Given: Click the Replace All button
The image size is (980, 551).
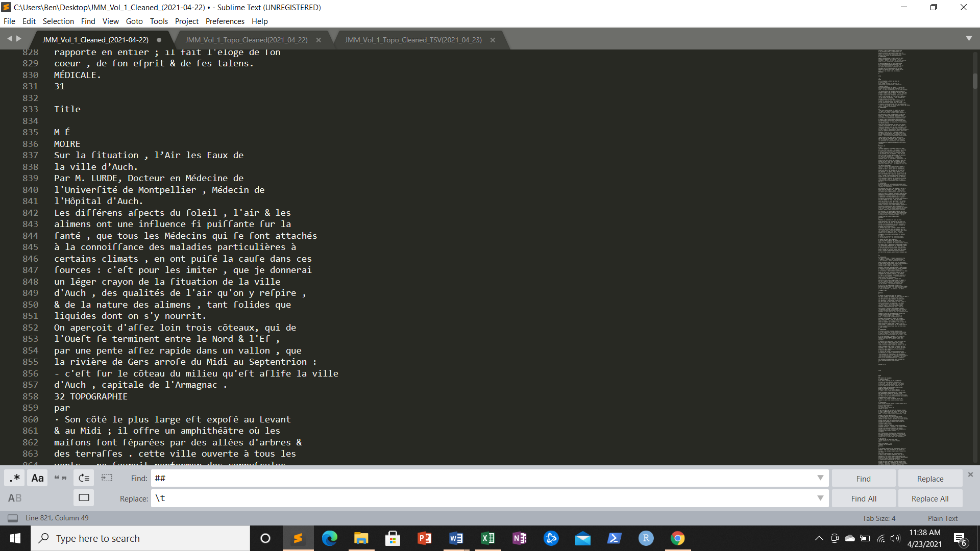Looking at the screenshot, I should coord(929,498).
